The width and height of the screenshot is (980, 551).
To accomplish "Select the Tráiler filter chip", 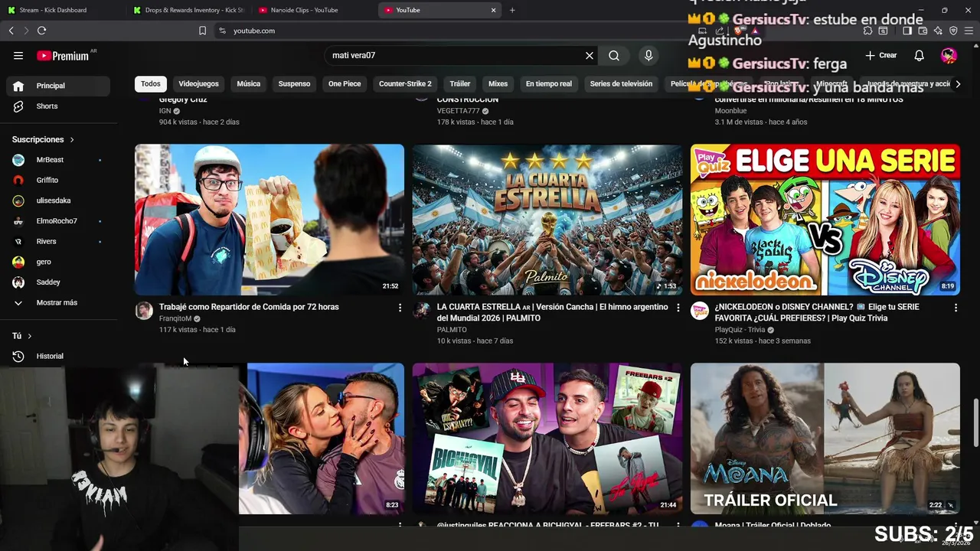I will [x=460, y=84].
